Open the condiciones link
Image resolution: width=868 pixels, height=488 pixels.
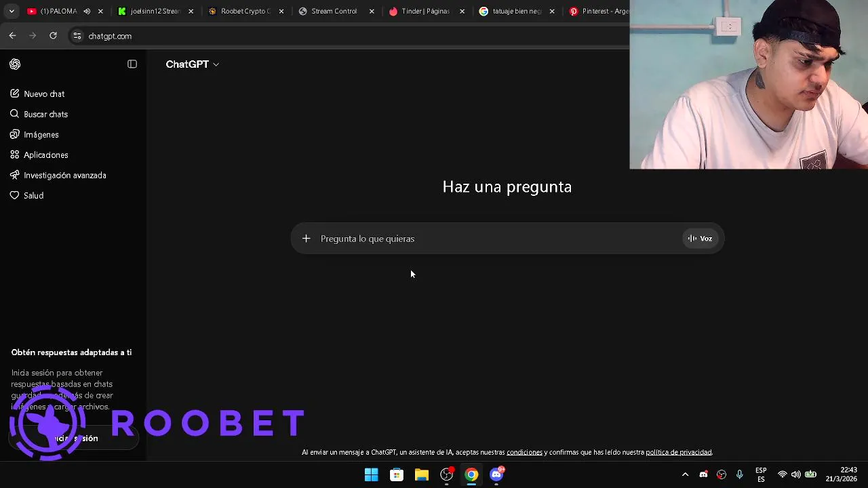click(x=524, y=452)
